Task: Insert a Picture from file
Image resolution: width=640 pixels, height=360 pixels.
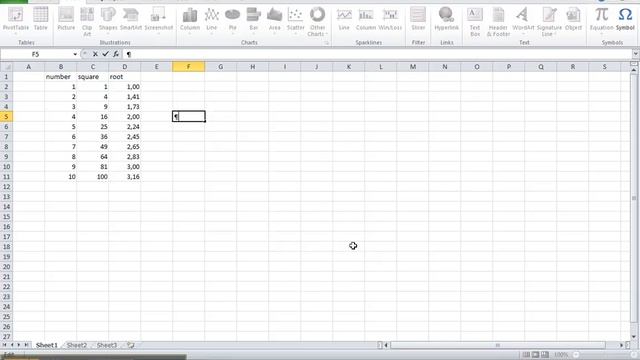Action: [x=66, y=20]
